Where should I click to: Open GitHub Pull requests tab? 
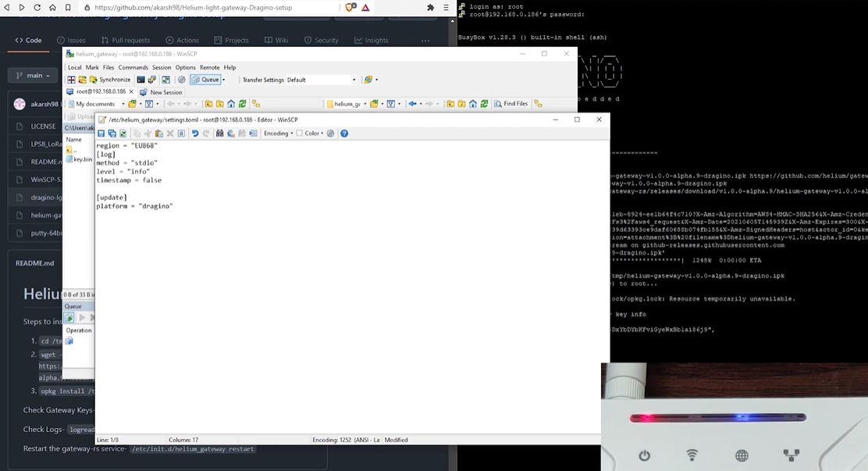pos(126,40)
